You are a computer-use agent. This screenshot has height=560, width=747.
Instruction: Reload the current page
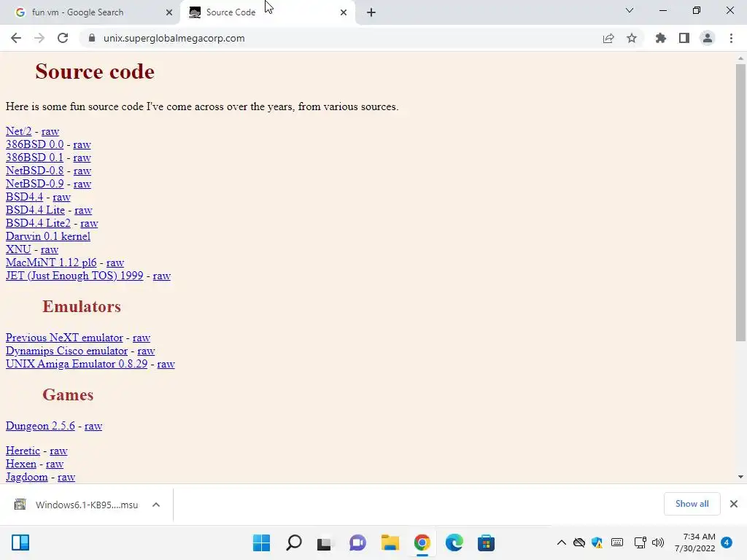coord(63,38)
